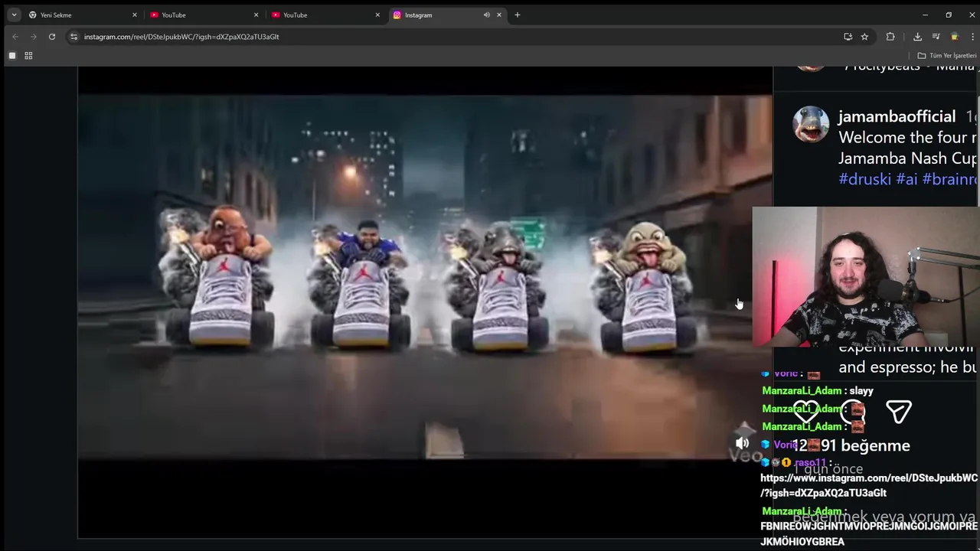
Task: Open the media controls icon
Action: click(x=936, y=36)
